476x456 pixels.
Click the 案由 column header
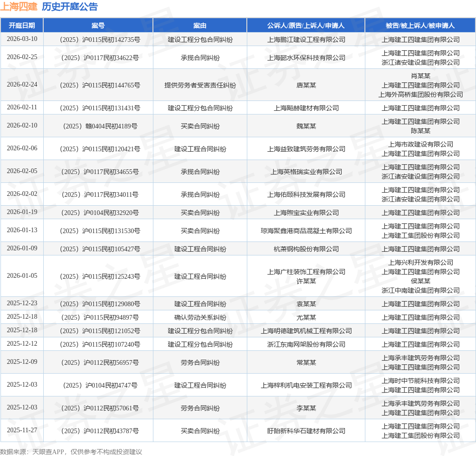pos(200,26)
